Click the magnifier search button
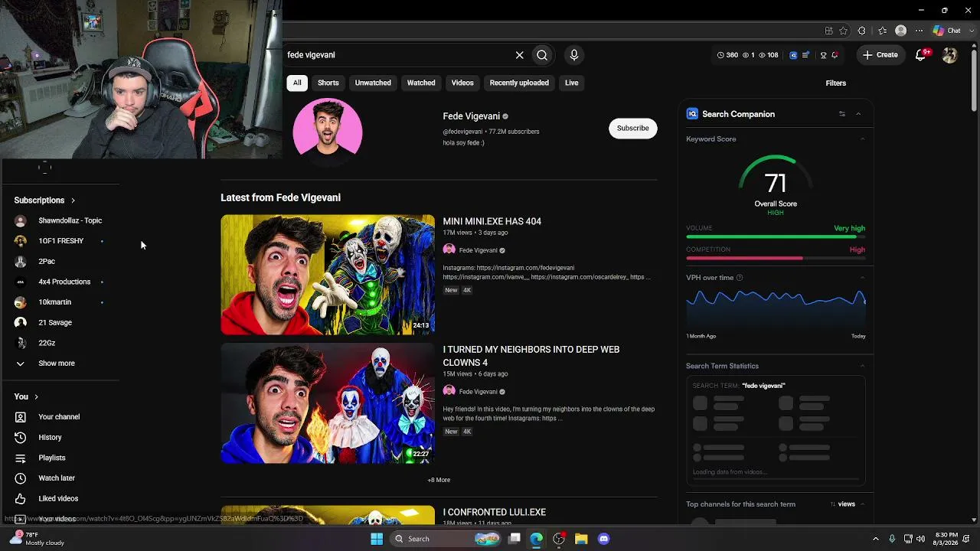Viewport: 980px width, 551px height. point(542,55)
